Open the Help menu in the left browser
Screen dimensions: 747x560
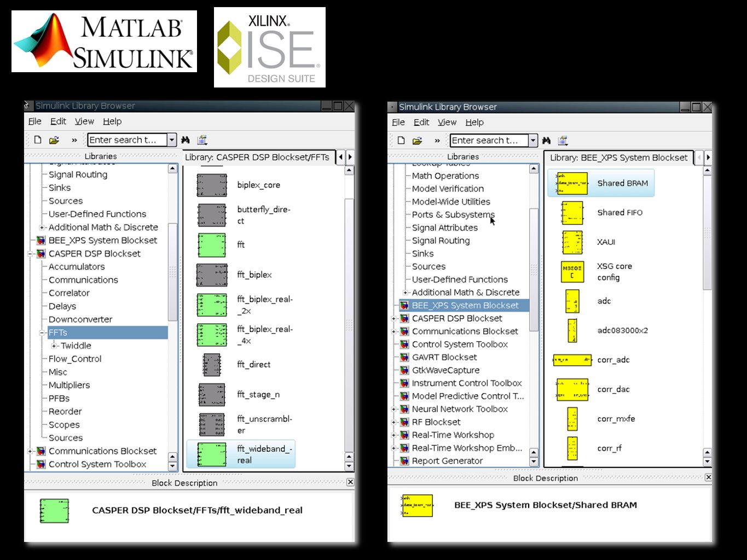[x=112, y=121]
